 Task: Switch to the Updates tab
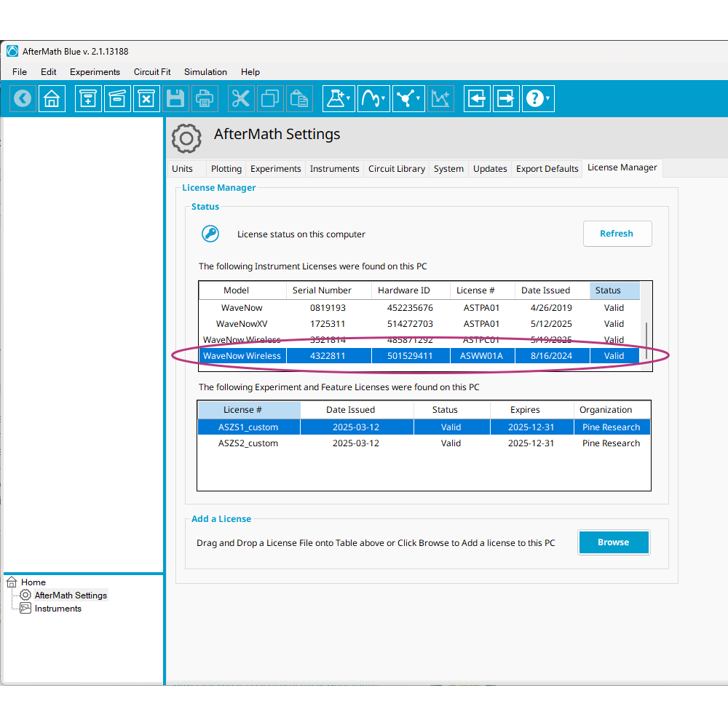[x=490, y=169]
